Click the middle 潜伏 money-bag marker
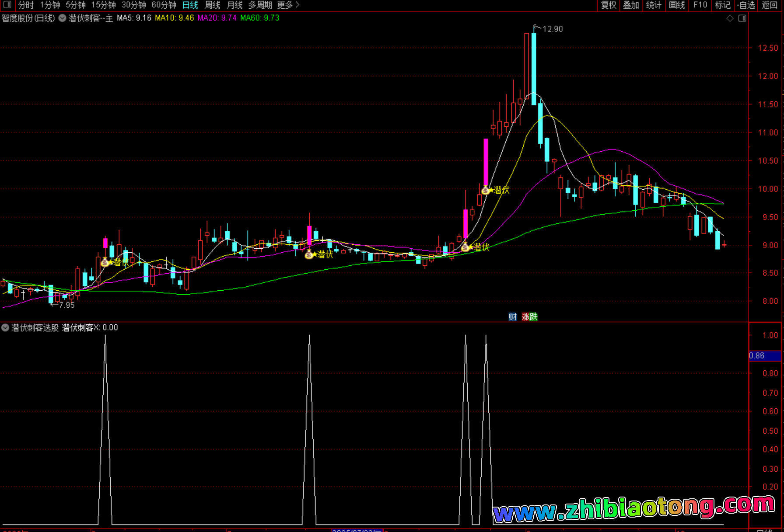784x532 pixels. pos(309,254)
